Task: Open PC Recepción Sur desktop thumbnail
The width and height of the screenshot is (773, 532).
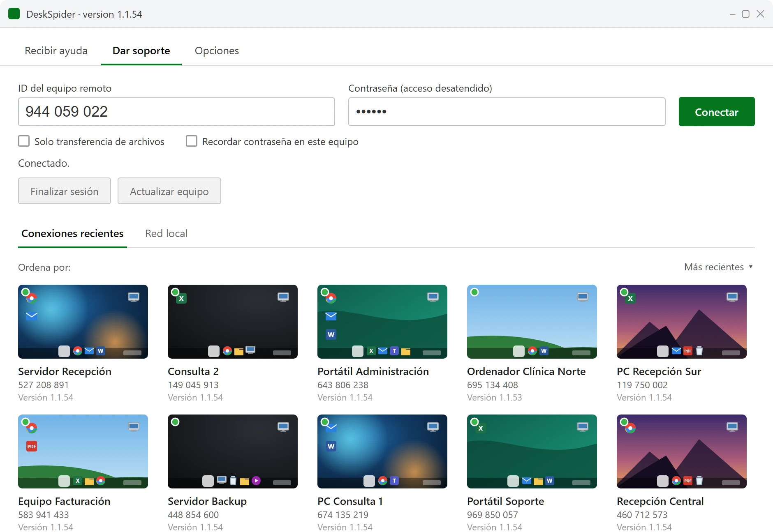Action: point(682,322)
